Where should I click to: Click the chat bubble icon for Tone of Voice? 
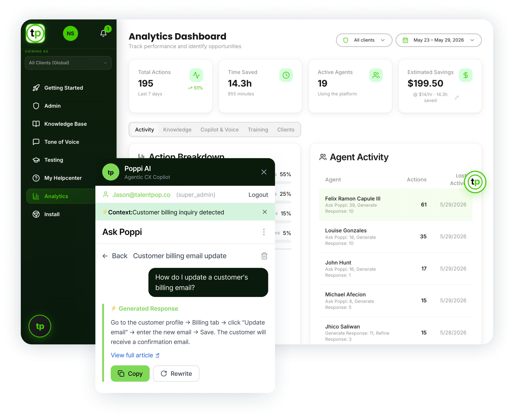pos(36,142)
